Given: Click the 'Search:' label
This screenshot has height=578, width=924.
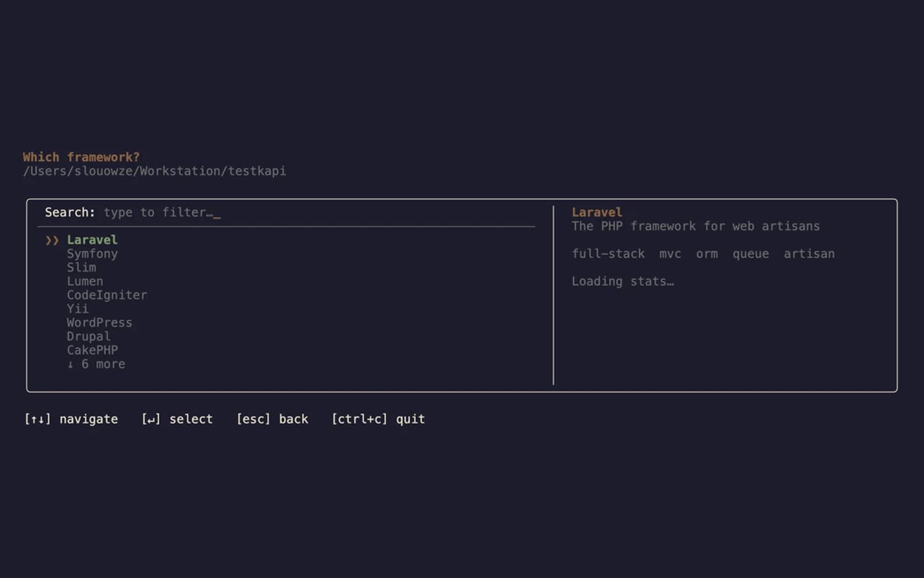Looking at the screenshot, I should 70,212.
